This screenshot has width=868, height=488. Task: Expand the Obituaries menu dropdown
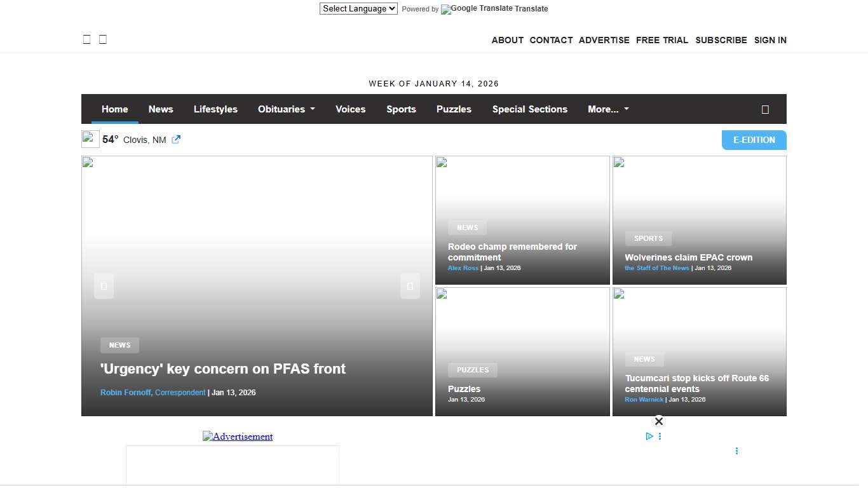286,109
